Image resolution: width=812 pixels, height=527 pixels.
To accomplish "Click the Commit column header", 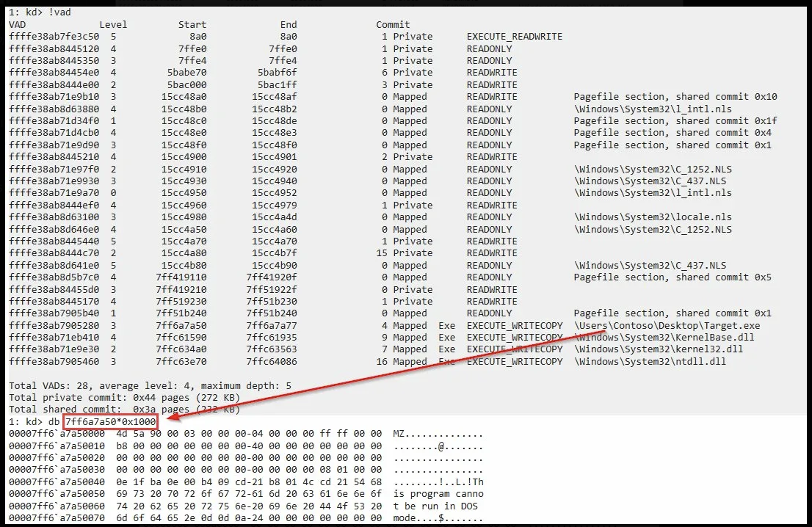I will click(393, 25).
